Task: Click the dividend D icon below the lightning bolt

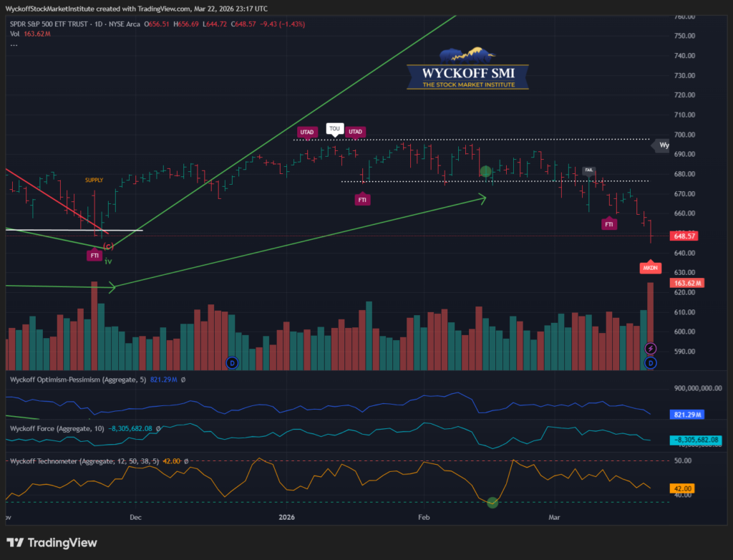Action: [650, 363]
